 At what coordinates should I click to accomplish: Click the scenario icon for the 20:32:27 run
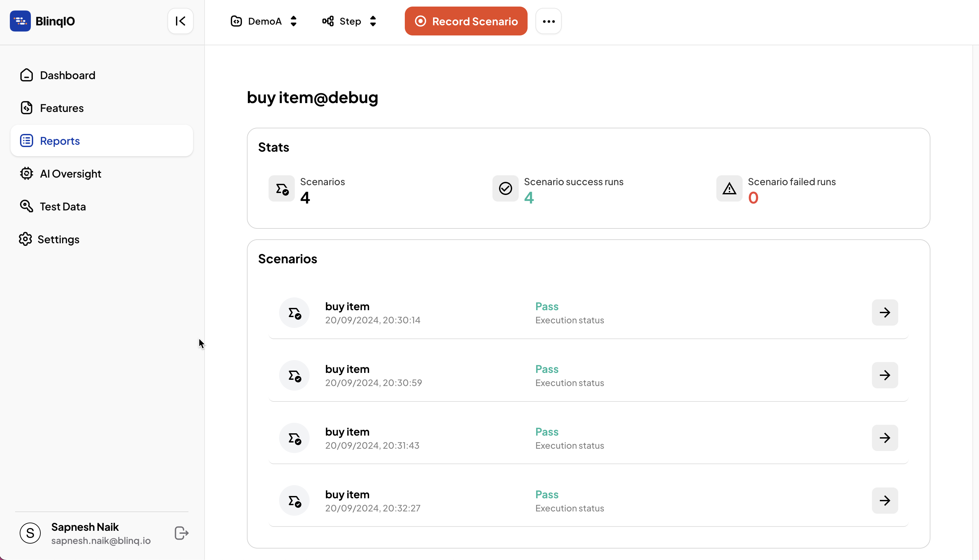tap(294, 501)
